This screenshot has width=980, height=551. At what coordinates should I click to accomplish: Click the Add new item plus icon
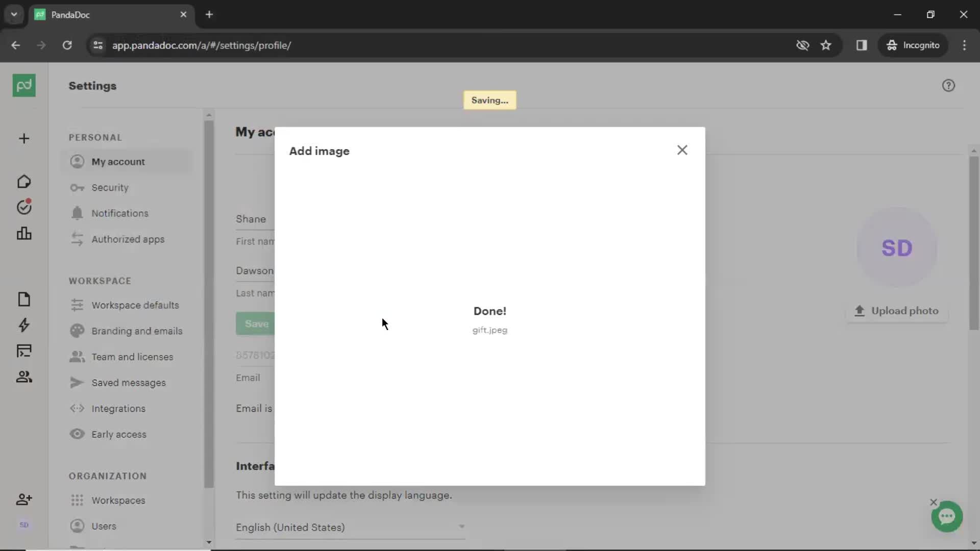23,138
